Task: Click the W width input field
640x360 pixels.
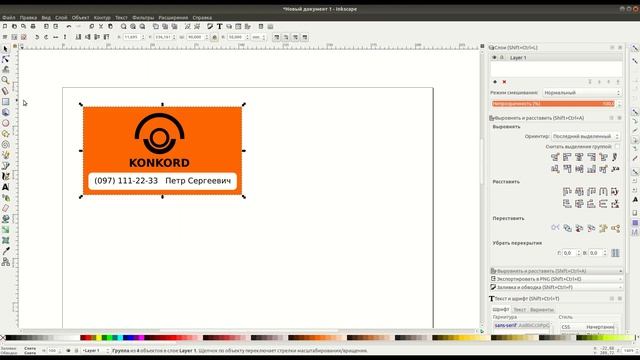Action: pos(195,37)
